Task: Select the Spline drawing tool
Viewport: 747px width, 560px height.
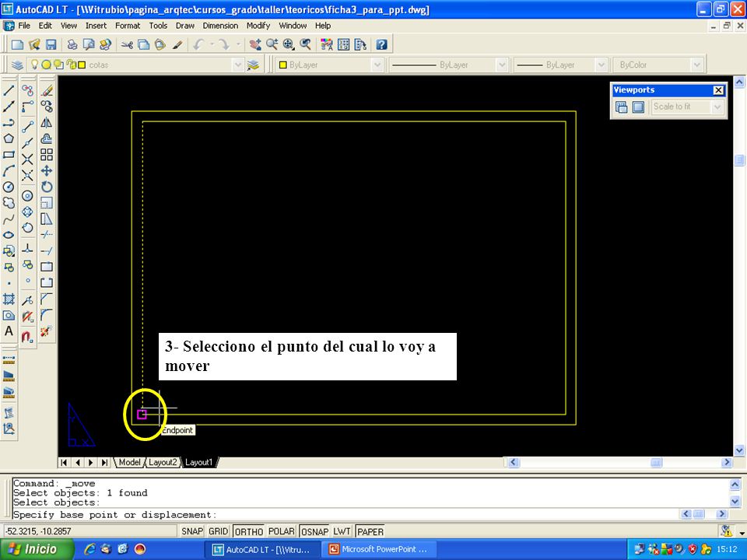Action: [x=9, y=219]
